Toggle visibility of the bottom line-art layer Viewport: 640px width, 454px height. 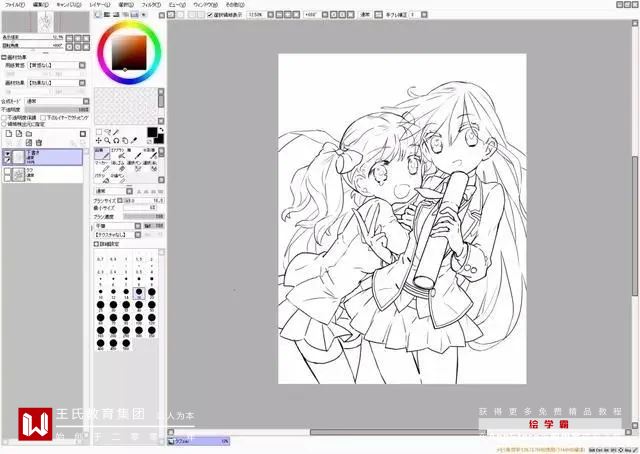(x=7, y=171)
